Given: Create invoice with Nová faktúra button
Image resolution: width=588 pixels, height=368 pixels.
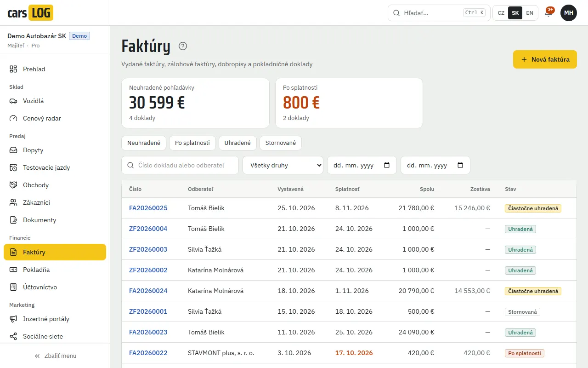Looking at the screenshot, I should coord(545,59).
